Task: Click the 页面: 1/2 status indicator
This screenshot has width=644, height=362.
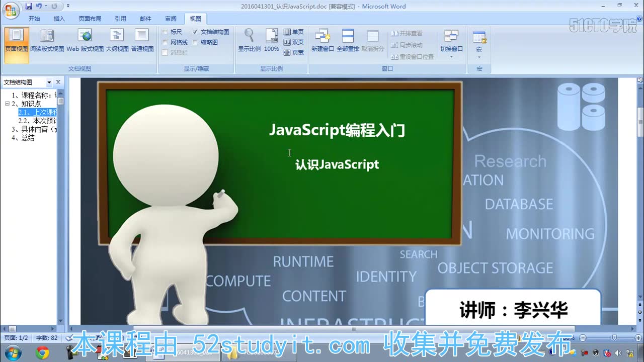Action: (x=16, y=338)
